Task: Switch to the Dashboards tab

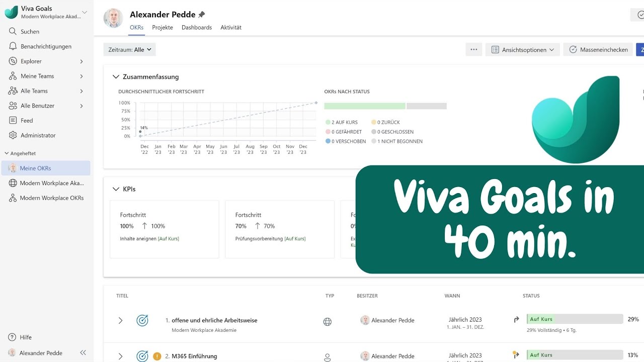Action: (x=197, y=28)
